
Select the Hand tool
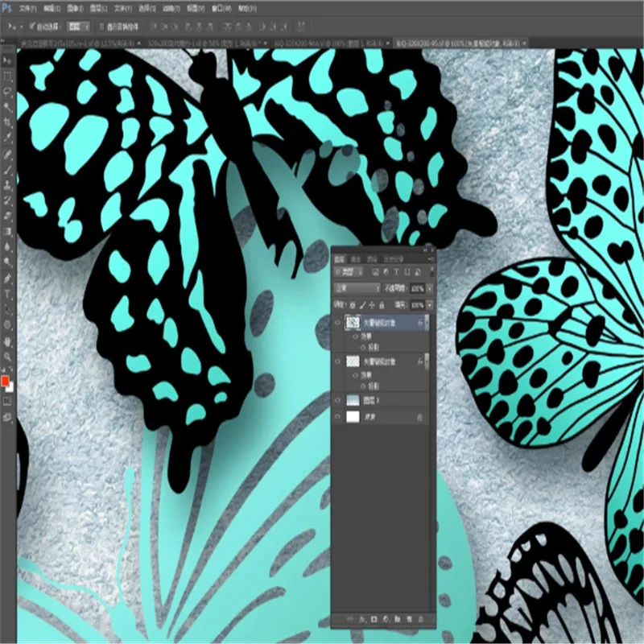tap(7, 341)
